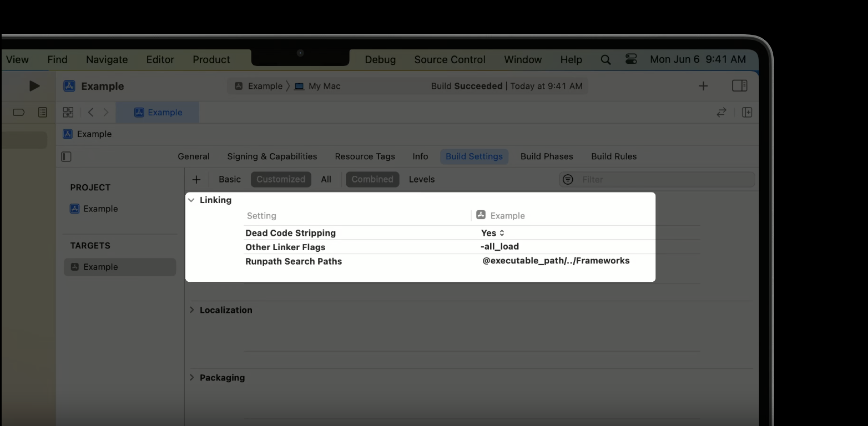Image resolution: width=868 pixels, height=426 pixels.
Task: Select the breakpoint navigator icon
Action: pyautogui.click(x=18, y=113)
